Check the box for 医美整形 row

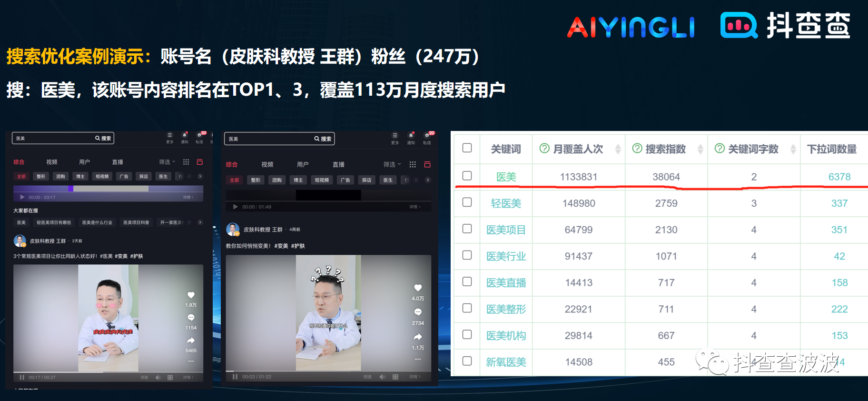[x=467, y=308]
